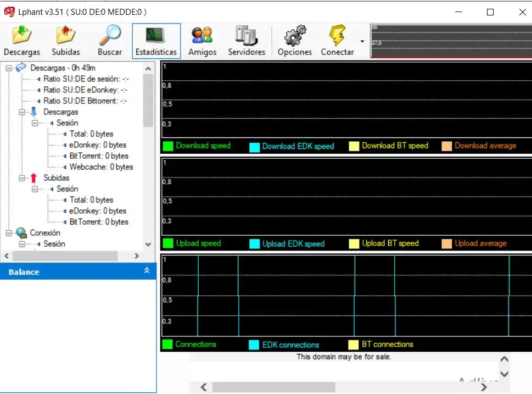This screenshot has height=394, width=532.
Task: Select Webcache: 0 bytes tree entry
Action: (101, 167)
